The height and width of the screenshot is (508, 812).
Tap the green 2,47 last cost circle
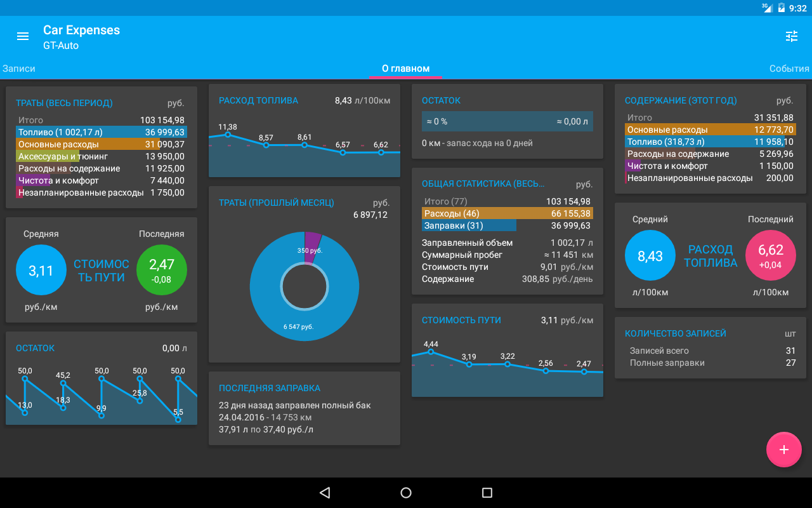pyautogui.click(x=162, y=271)
